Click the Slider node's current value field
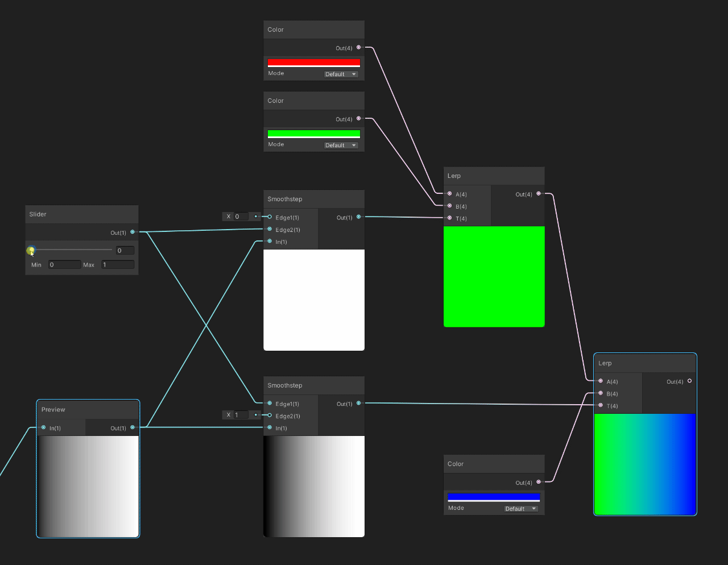The width and height of the screenshot is (728, 565). pos(125,250)
